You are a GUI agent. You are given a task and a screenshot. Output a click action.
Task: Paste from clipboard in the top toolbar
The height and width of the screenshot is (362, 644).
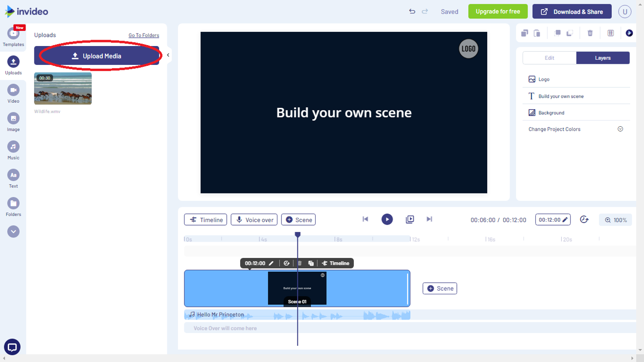coord(536,33)
